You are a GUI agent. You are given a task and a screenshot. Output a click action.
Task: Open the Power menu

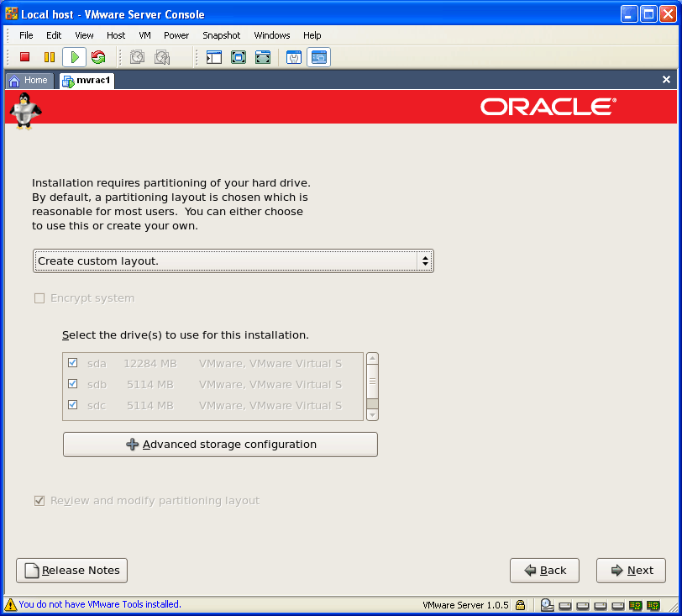176,35
